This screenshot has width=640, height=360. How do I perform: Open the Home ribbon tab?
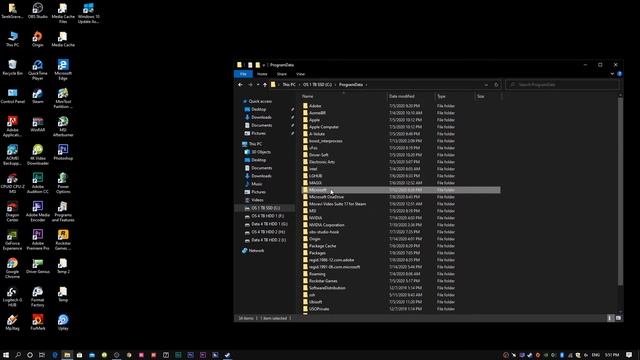262,74
